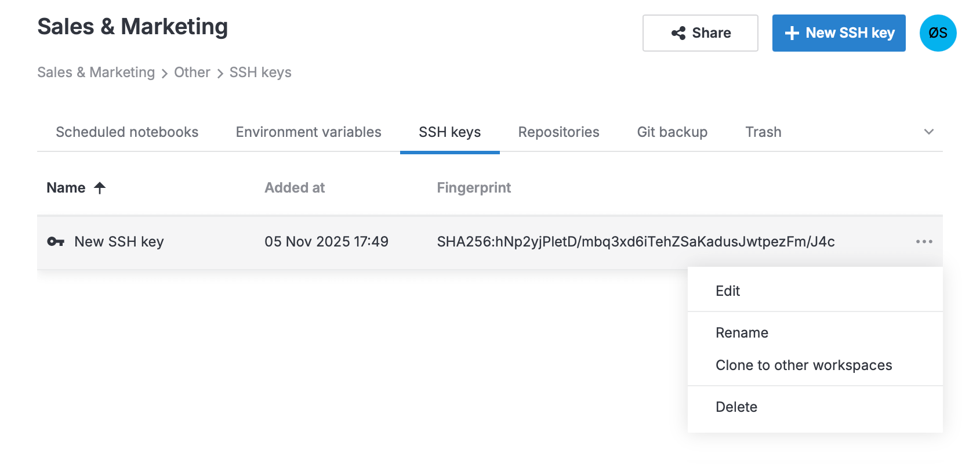Open the ØS user avatar menu
Image resolution: width=980 pixels, height=464 pixels.
938,33
